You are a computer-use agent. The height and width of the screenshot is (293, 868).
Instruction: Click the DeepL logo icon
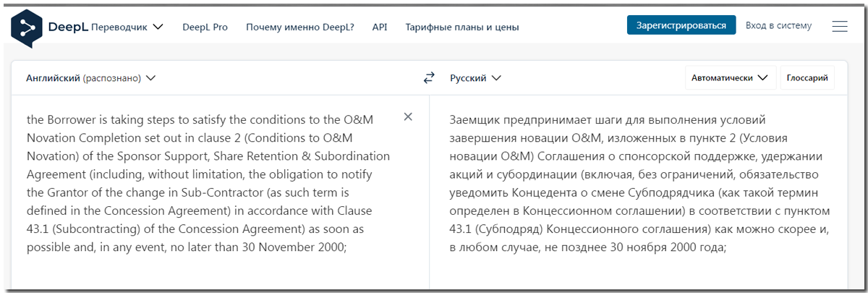(27, 27)
